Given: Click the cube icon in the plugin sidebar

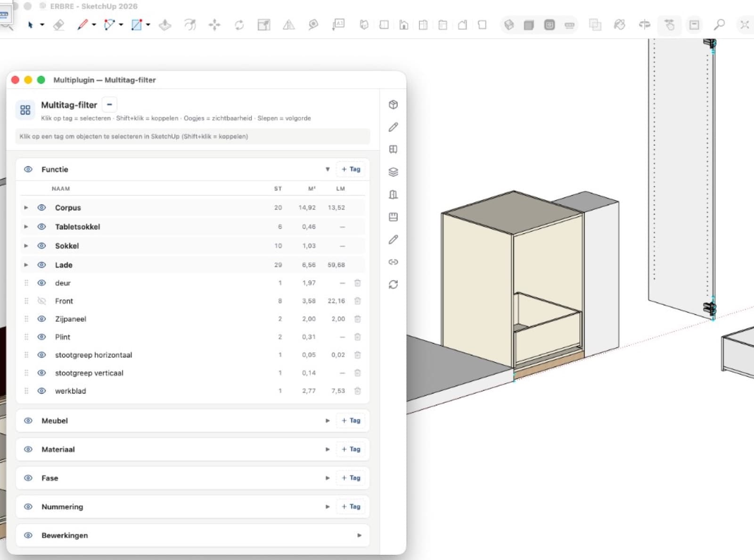Looking at the screenshot, I should 393,105.
